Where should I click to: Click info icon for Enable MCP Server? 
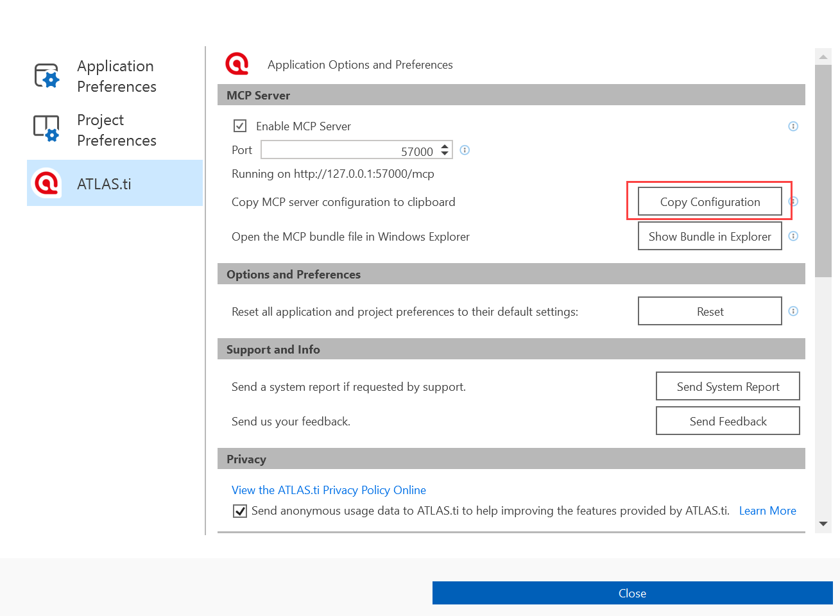point(793,126)
